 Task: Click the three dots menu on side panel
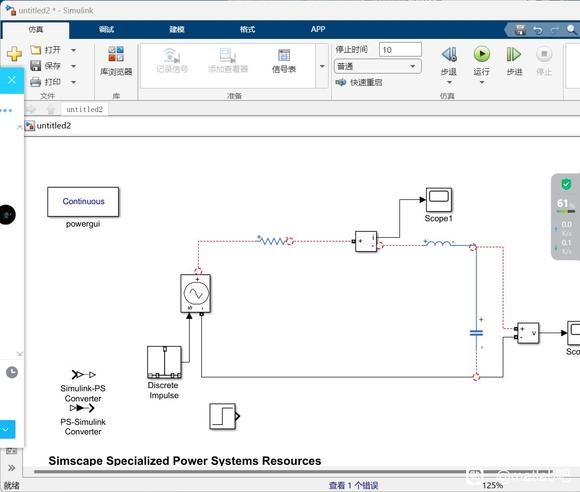6,110
